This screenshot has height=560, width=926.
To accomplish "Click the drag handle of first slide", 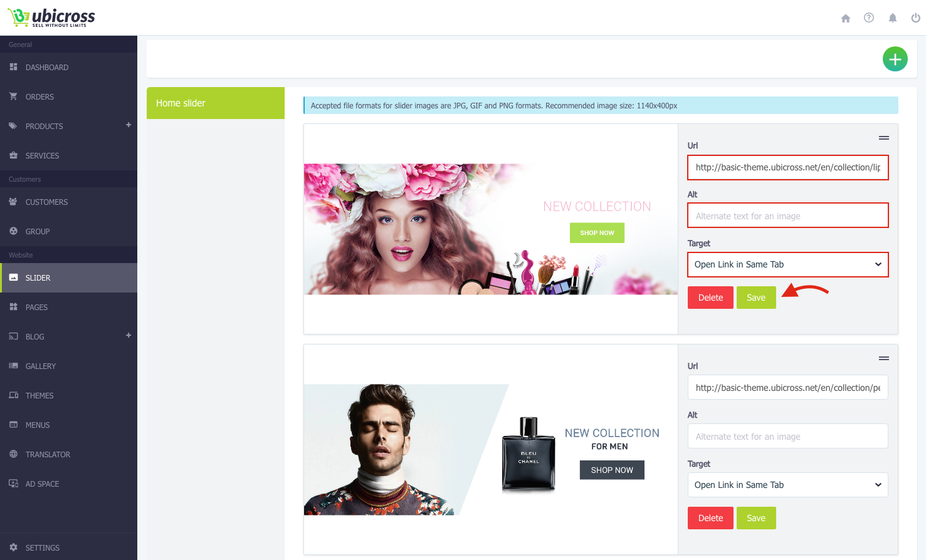I will (x=884, y=138).
